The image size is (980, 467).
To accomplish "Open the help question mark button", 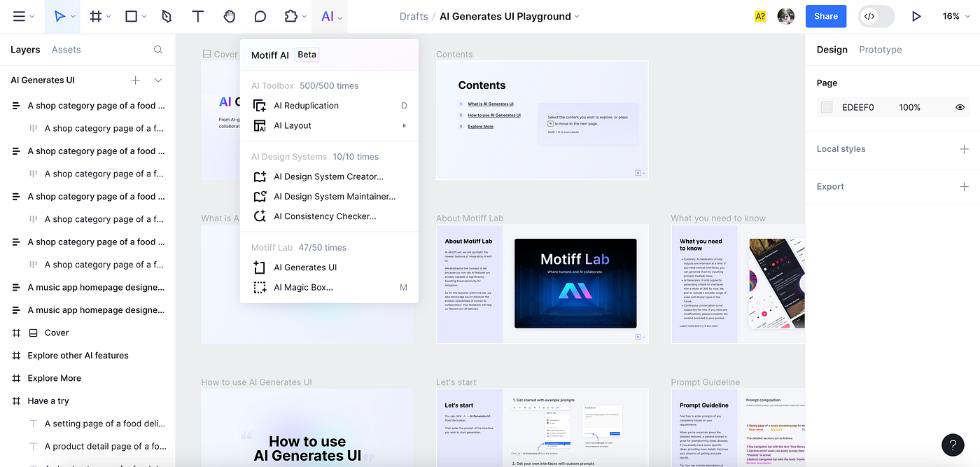I will tap(953, 445).
